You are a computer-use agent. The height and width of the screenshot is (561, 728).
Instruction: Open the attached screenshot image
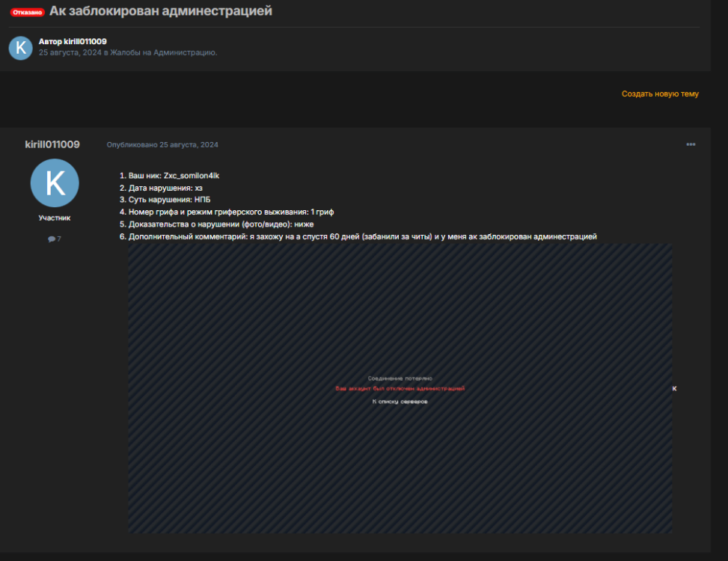point(400,388)
